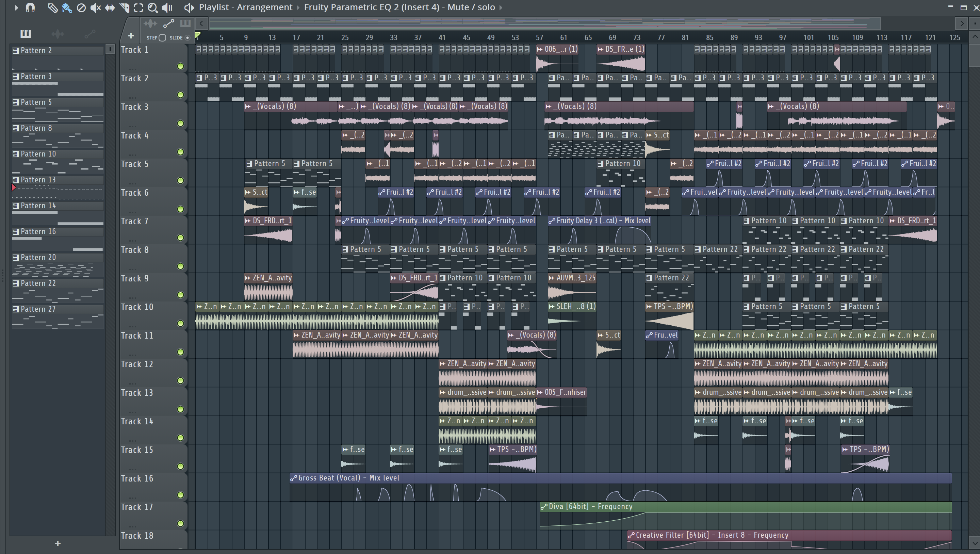980x554 pixels.
Task: Select Pattern 27 in the picker list
Action: tap(58, 317)
